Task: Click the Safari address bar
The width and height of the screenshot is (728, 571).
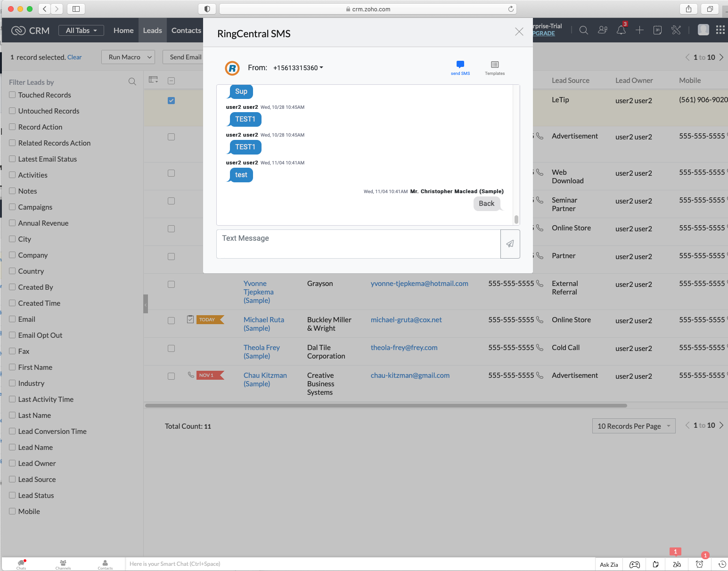Action: (x=368, y=9)
